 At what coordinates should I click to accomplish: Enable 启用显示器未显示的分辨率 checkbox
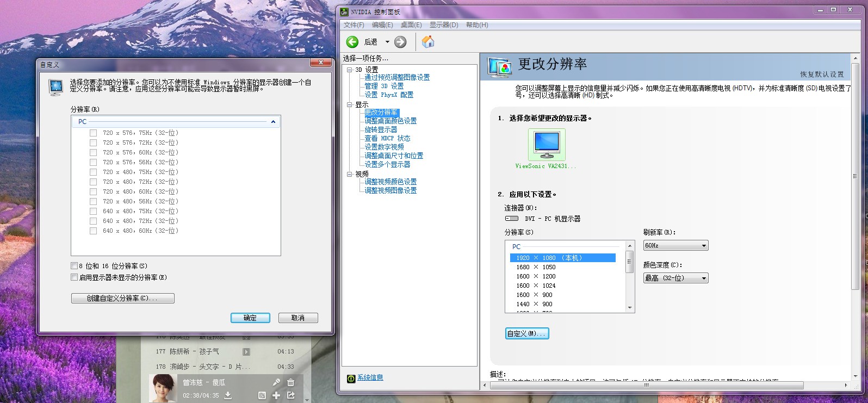[x=74, y=277]
